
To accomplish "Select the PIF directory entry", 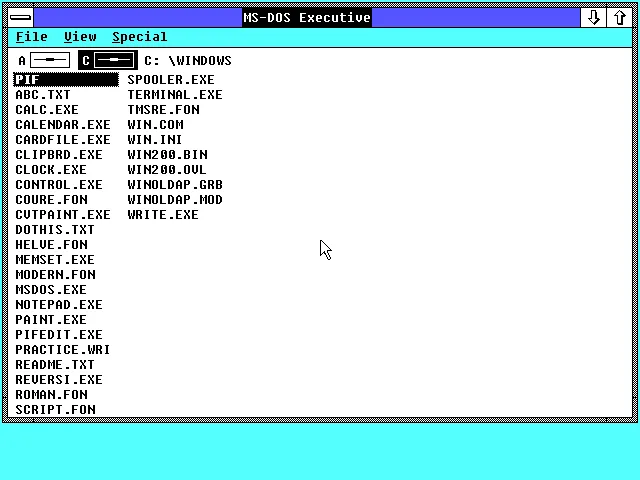I will click(x=66, y=80).
